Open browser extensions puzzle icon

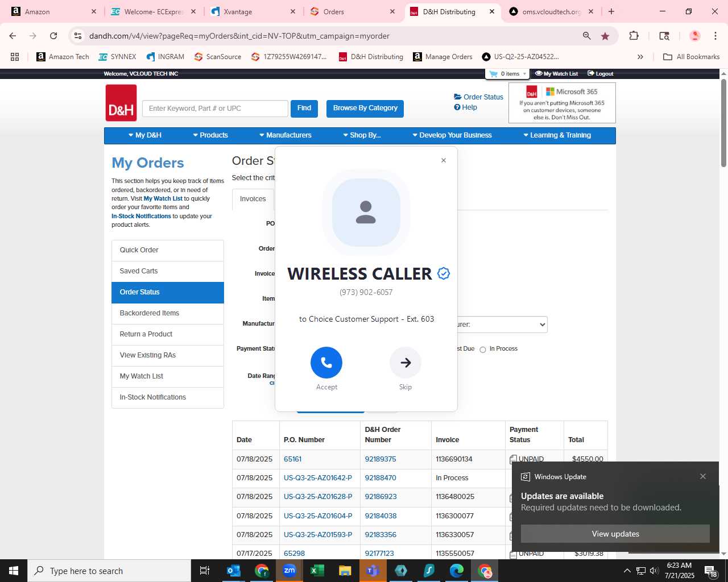pos(634,36)
